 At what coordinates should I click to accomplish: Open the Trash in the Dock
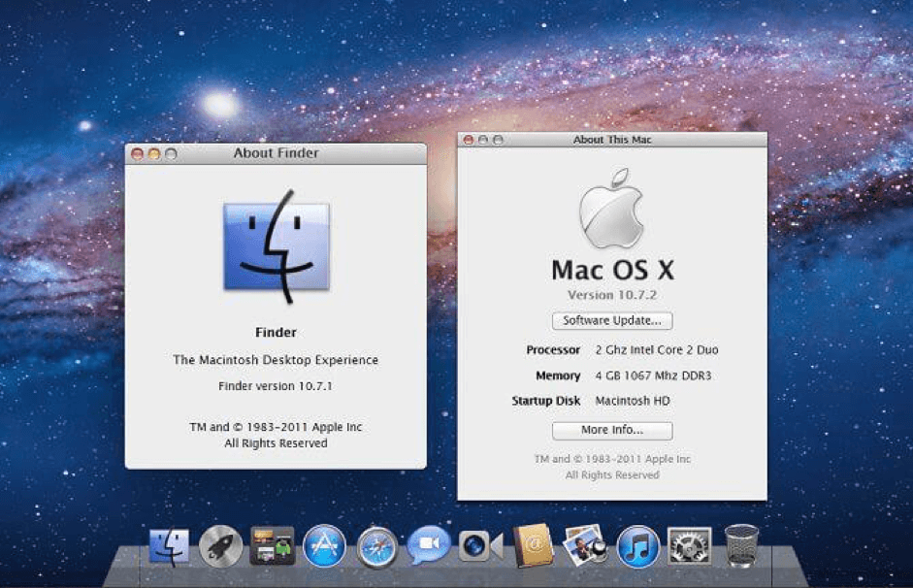click(x=741, y=546)
